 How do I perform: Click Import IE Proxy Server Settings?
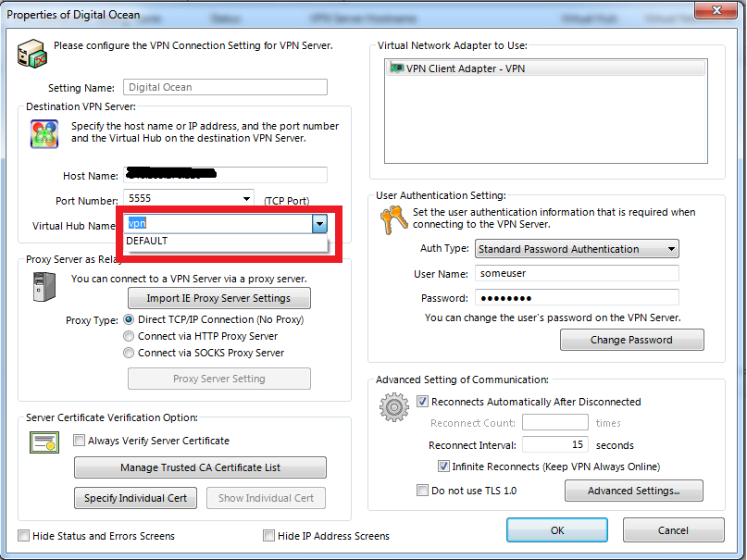coord(219,298)
